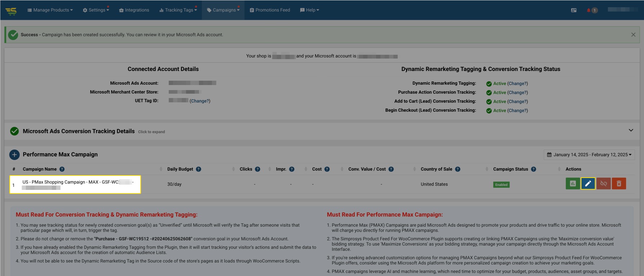Viewport: 644px width, 276px height.
Task: Click the user account name in header
Action: point(623,10)
